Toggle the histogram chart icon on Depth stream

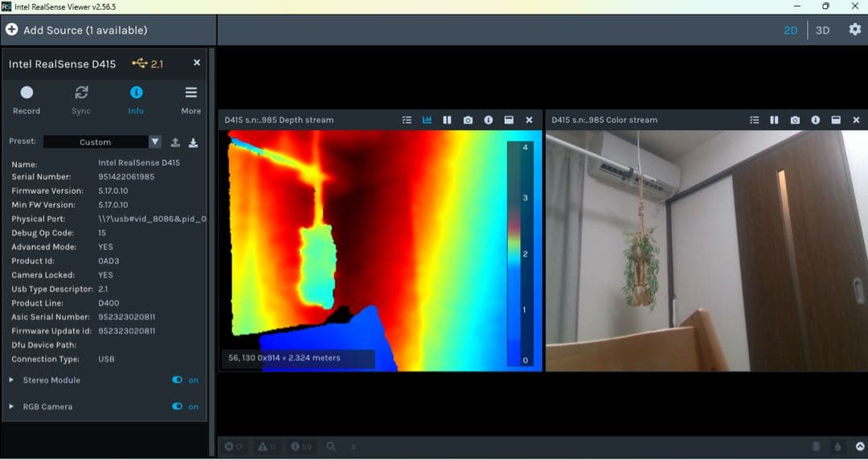pyautogui.click(x=428, y=120)
